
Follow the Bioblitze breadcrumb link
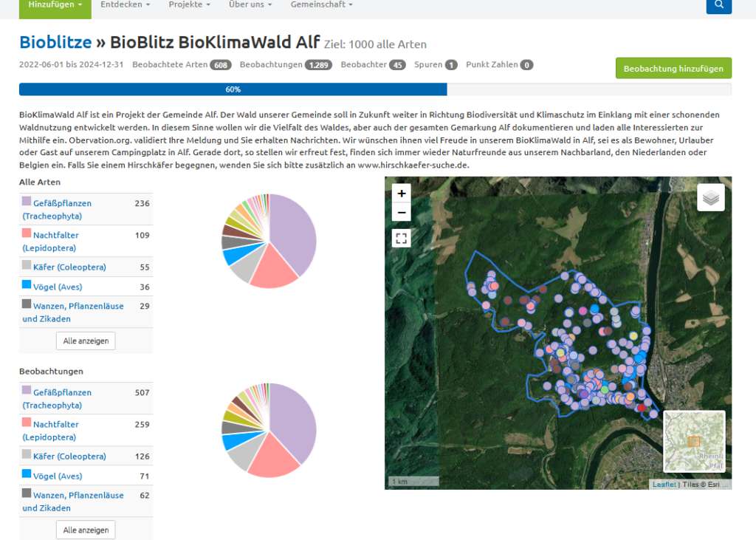[55, 42]
